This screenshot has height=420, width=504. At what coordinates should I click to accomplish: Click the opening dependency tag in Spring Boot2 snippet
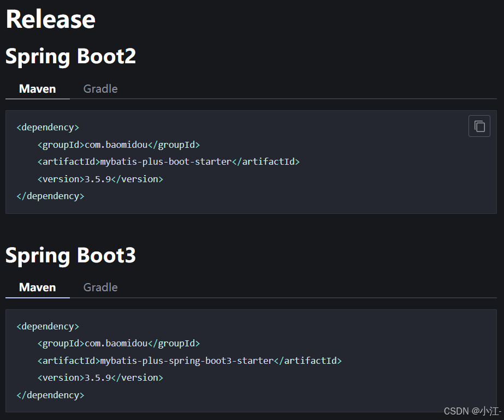(48, 127)
